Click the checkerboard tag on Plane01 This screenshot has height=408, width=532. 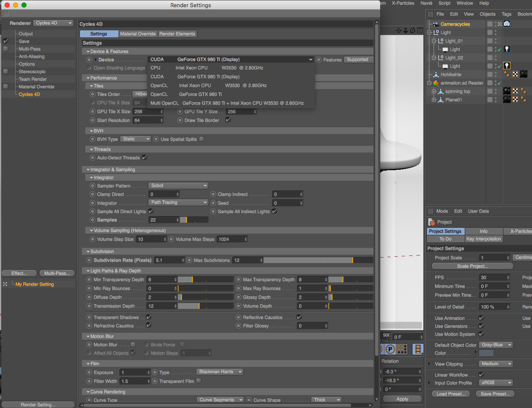click(515, 100)
